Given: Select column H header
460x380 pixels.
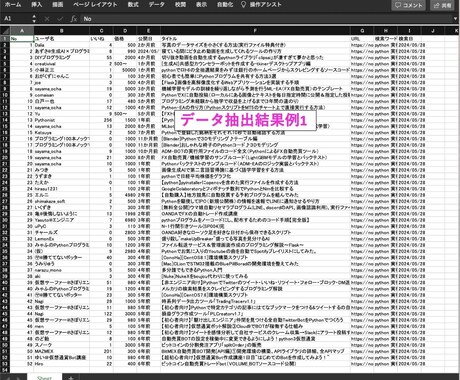Looking at the screenshot, I should [386, 31].
